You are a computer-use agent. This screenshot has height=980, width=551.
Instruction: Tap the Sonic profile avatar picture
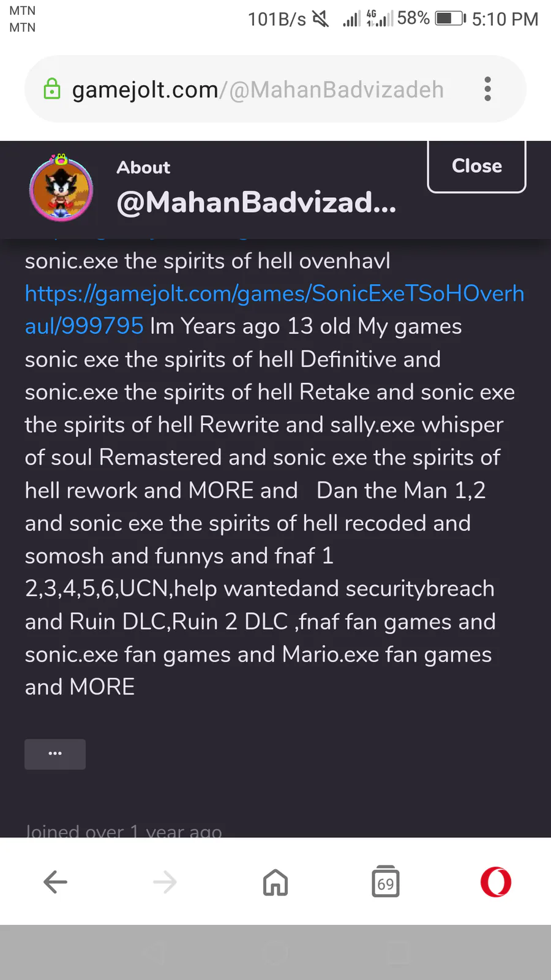tap(61, 189)
